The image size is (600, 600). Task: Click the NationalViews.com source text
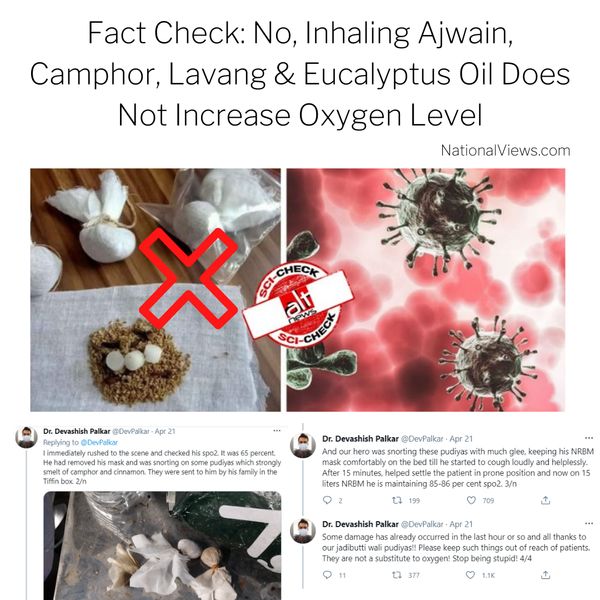pyautogui.click(x=505, y=150)
